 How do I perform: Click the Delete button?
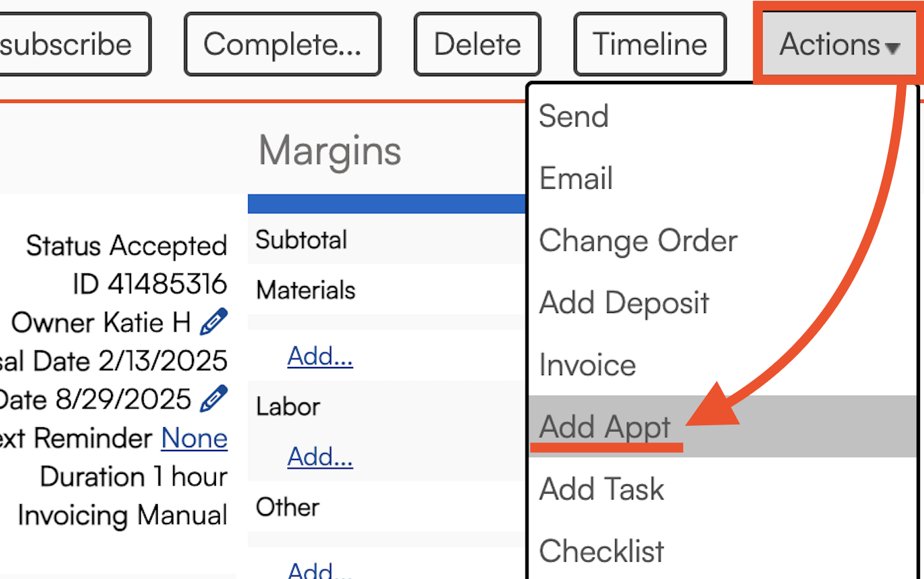477,44
